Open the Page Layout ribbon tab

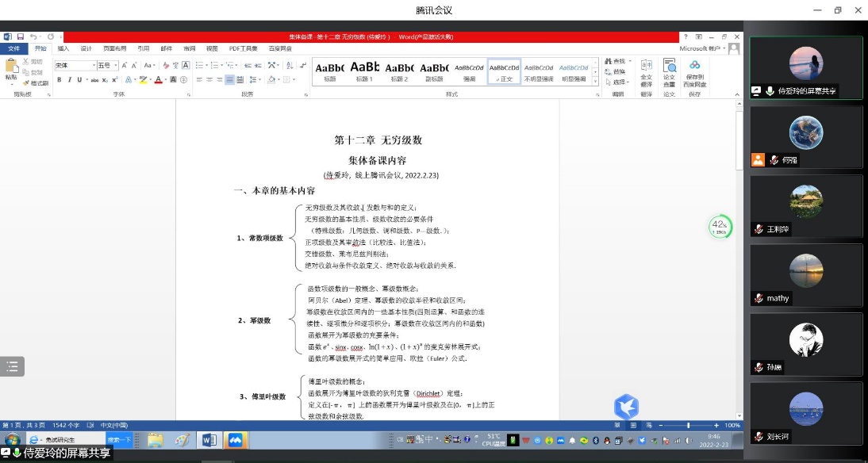click(x=114, y=48)
